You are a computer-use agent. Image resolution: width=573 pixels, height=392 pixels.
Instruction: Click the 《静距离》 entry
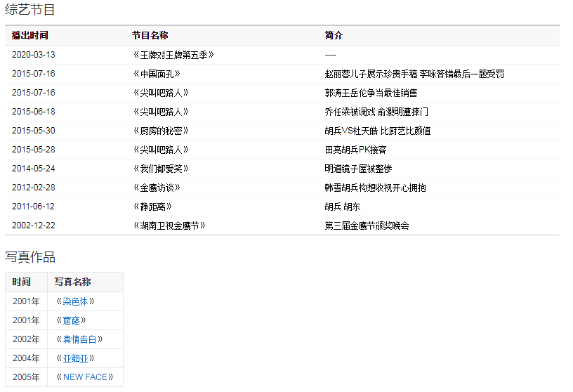152,207
